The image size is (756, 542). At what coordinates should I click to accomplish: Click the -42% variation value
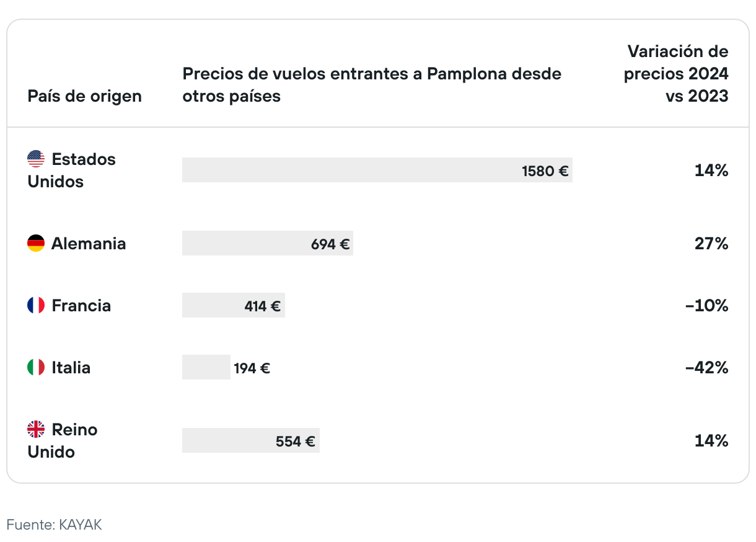click(706, 367)
